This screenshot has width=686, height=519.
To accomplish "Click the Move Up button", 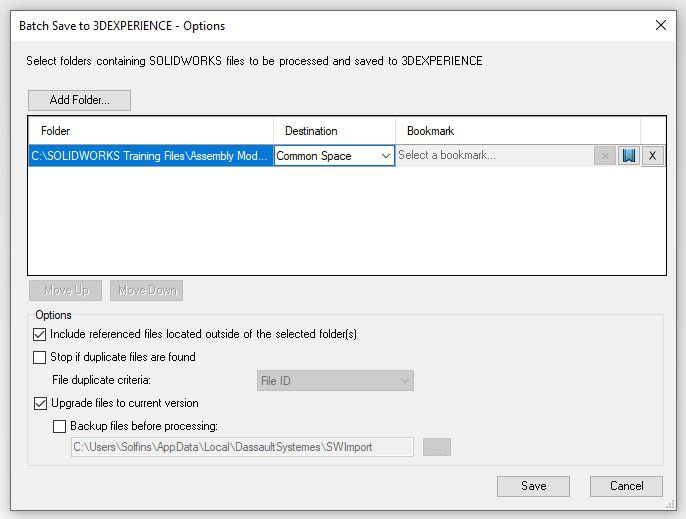I will [66, 290].
